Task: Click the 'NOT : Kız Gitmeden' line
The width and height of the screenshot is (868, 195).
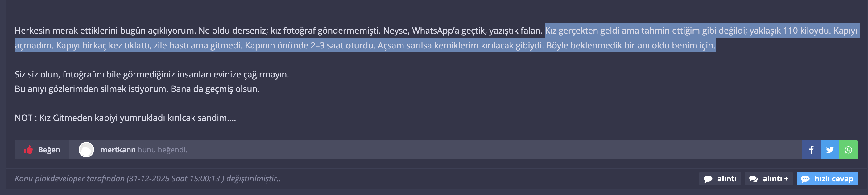Action: tap(125, 118)
